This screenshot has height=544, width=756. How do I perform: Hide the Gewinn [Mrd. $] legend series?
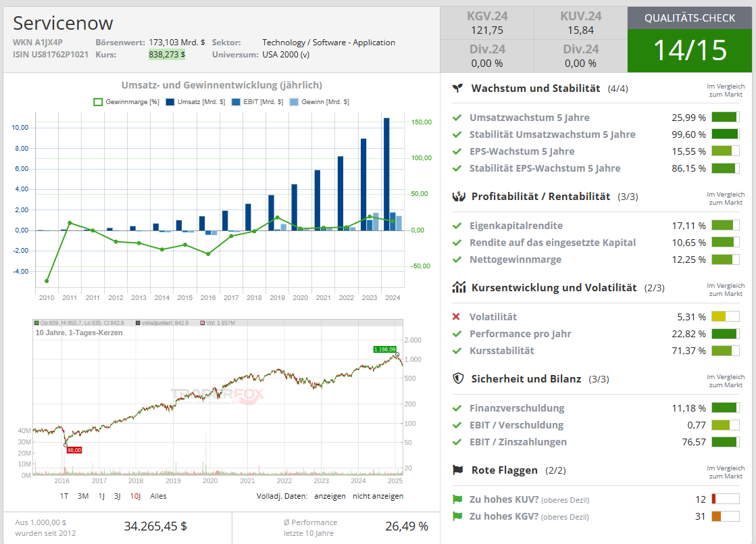[x=319, y=102]
